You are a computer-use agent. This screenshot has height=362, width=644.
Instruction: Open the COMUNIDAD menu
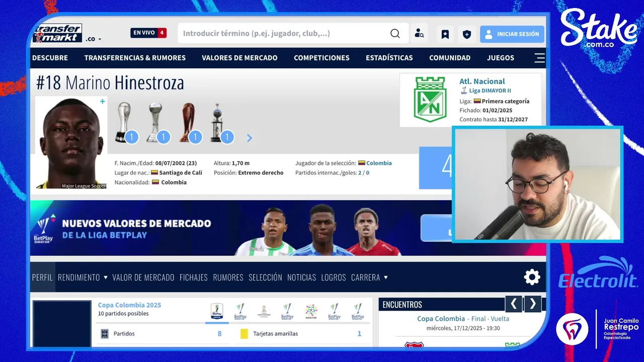pos(450,58)
